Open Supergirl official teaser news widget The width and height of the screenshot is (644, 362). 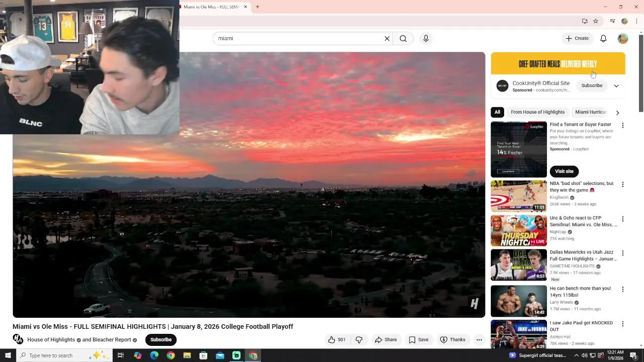click(538, 355)
